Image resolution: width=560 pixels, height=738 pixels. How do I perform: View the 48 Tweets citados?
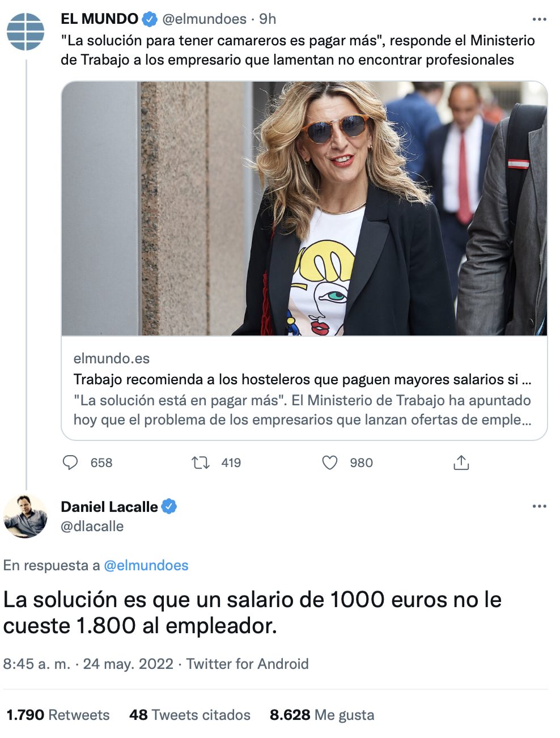tap(190, 715)
